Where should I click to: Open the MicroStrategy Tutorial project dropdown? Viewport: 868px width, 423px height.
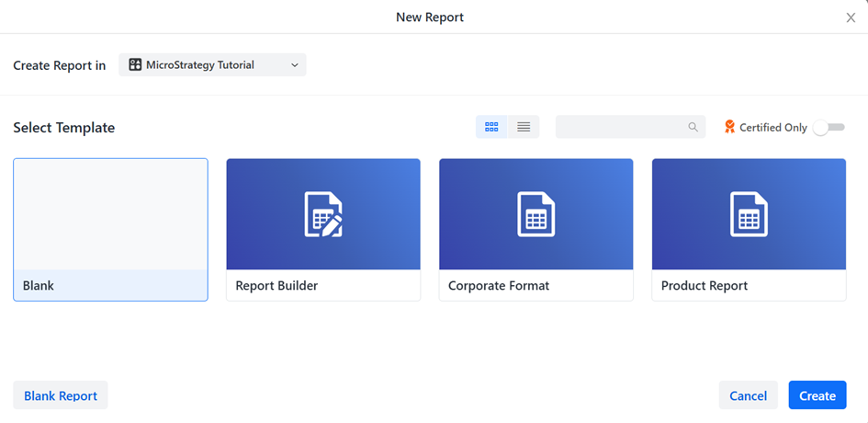coord(212,65)
